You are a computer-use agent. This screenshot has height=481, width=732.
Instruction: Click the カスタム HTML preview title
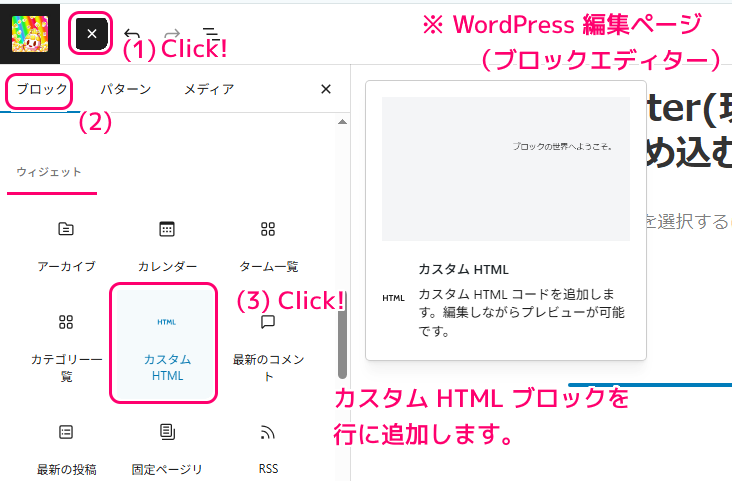pyautogui.click(x=463, y=269)
